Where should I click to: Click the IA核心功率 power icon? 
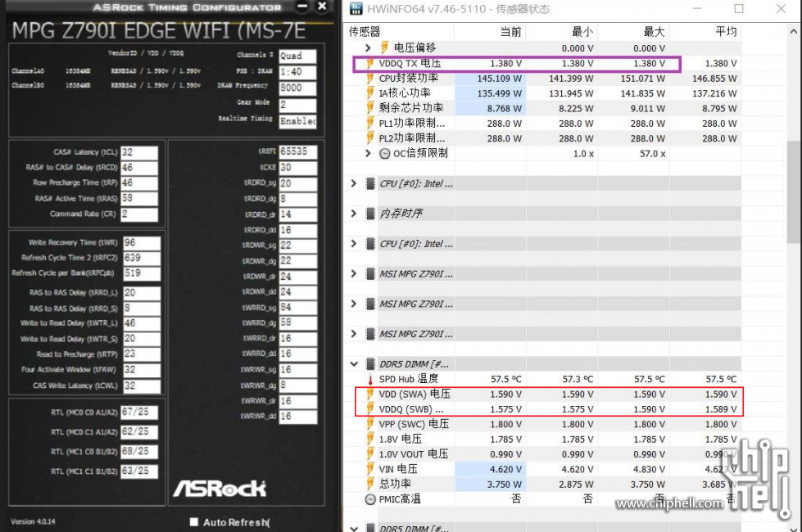[369, 93]
